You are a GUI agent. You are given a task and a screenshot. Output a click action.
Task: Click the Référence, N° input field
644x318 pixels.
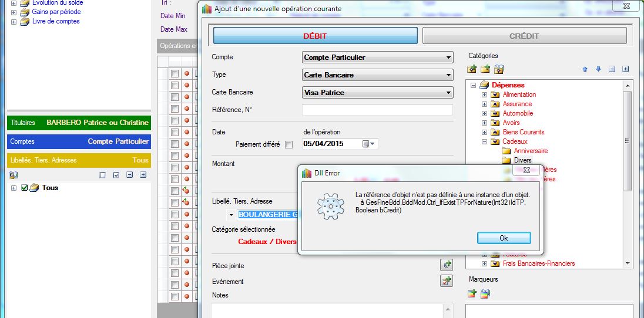click(x=377, y=110)
